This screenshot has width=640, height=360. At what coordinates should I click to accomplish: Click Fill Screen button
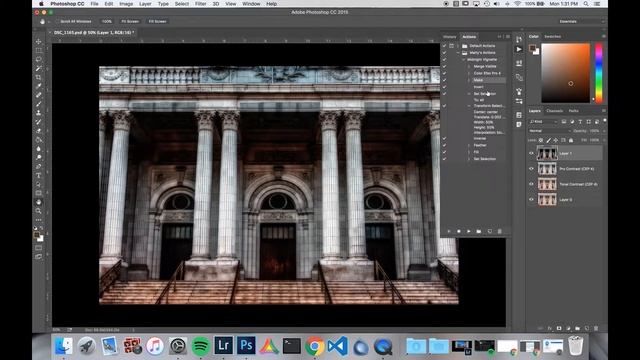[x=157, y=21]
